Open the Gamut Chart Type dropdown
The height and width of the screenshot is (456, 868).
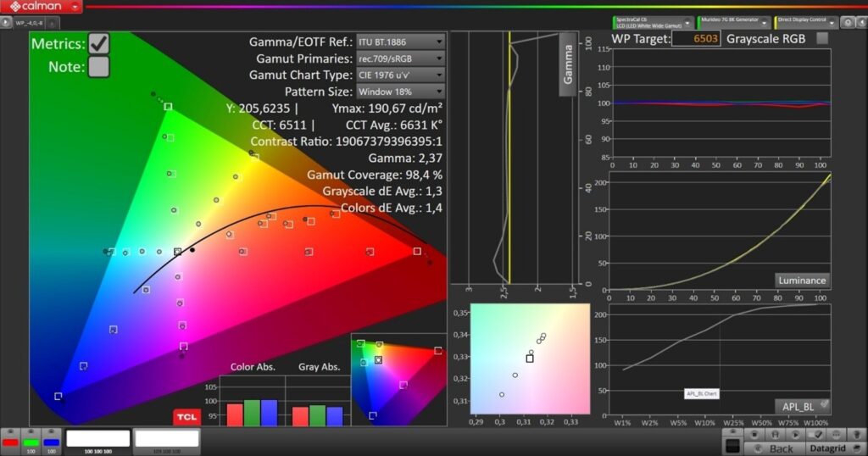[x=400, y=75]
